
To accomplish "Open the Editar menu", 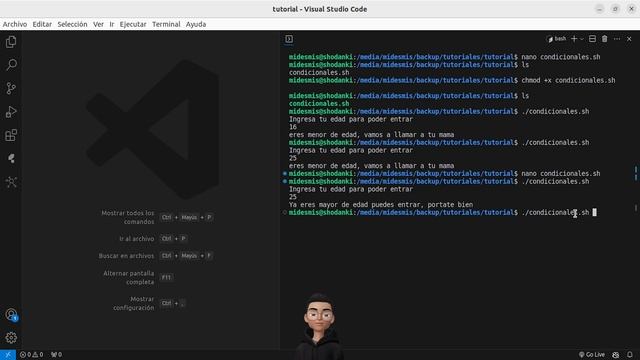I will (42, 24).
